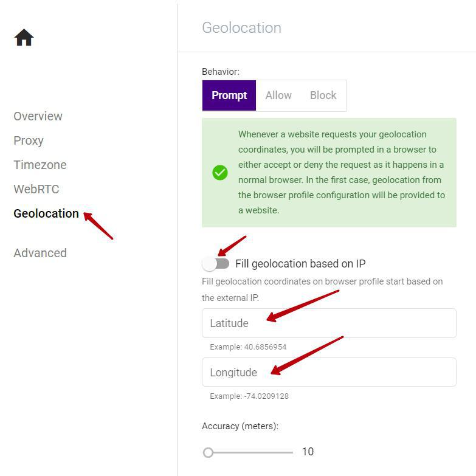Click the Fill geolocation based on IP label
The width and height of the screenshot is (476, 476).
tap(300, 263)
